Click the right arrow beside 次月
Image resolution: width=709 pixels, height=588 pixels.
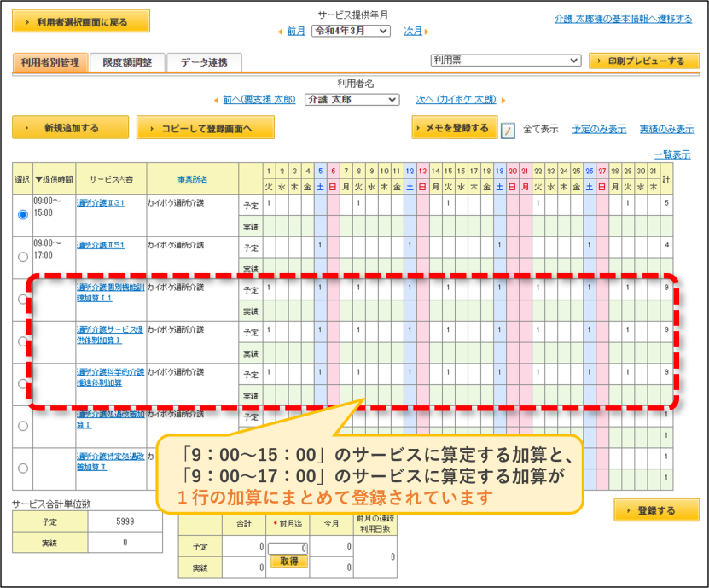point(427,32)
